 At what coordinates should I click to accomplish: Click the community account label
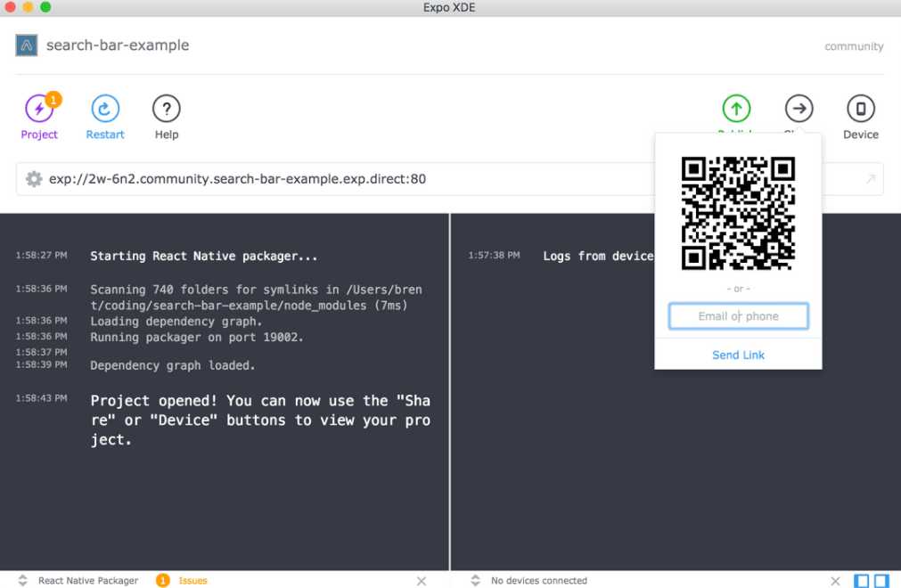854,46
